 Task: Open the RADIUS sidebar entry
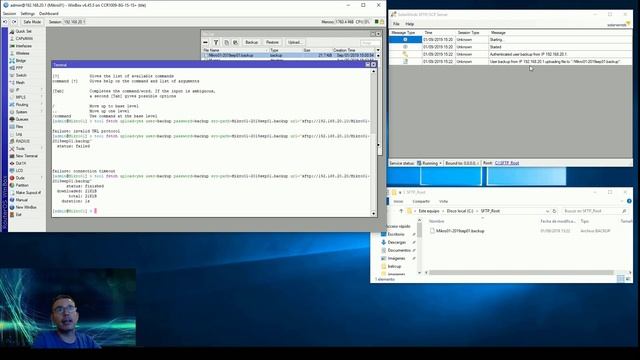22,141
